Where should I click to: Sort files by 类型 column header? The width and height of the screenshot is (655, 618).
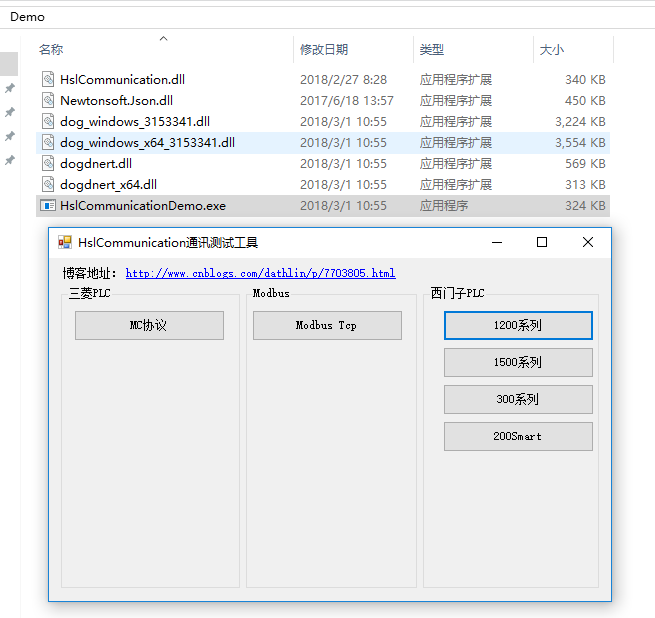[x=432, y=50]
